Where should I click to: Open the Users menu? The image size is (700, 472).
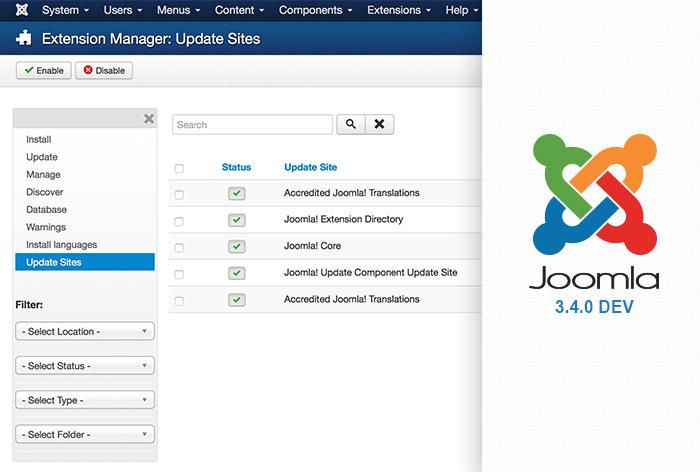[123, 10]
